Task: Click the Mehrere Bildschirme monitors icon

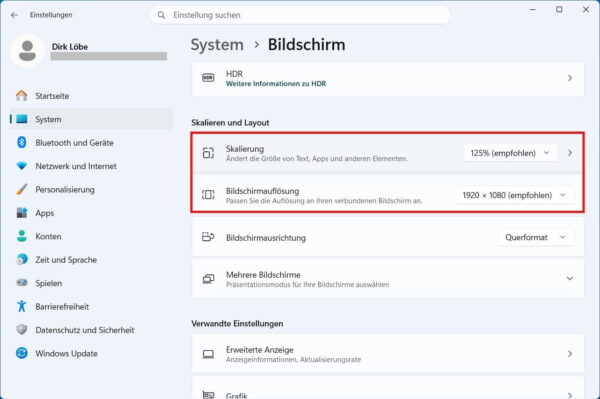Action: tap(208, 279)
